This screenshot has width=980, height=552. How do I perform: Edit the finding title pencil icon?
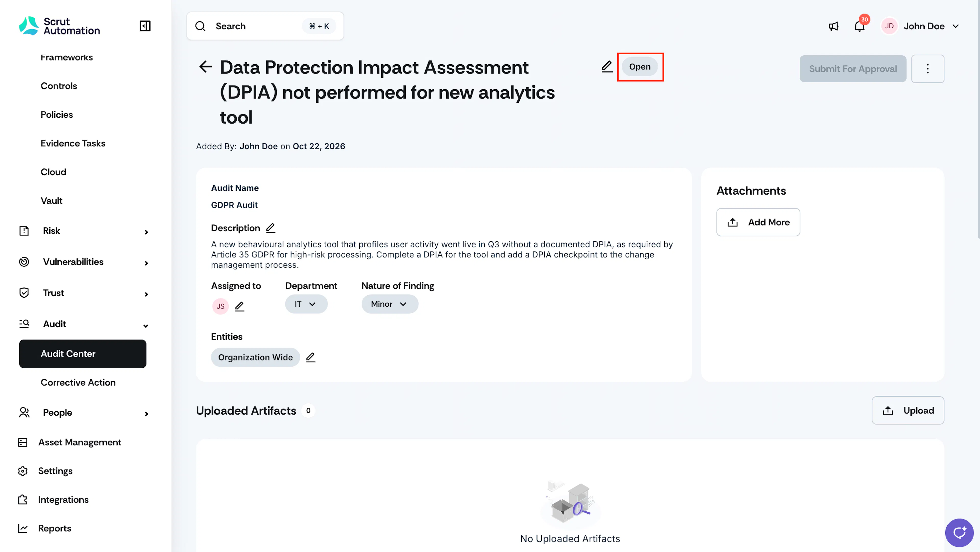pos(607,67)
